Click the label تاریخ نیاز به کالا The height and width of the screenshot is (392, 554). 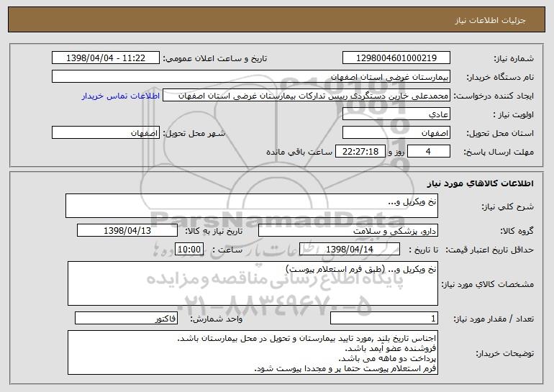click(x=214, y=231)
